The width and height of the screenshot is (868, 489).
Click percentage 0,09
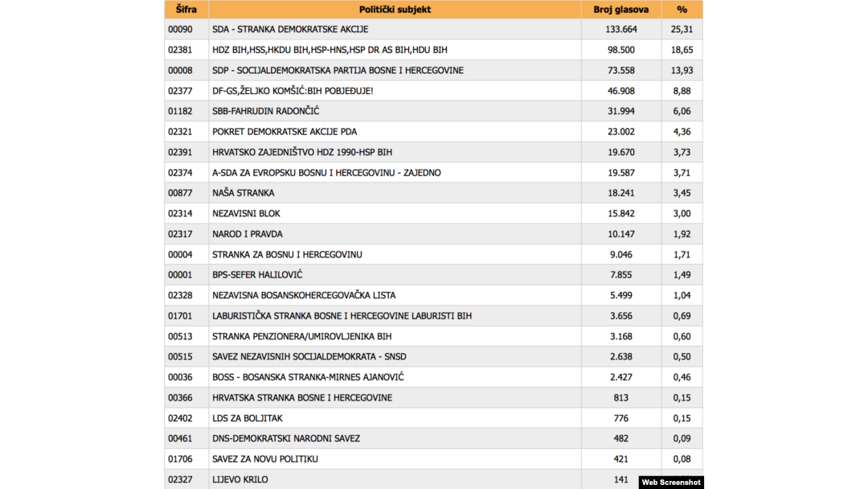(682, 438)
